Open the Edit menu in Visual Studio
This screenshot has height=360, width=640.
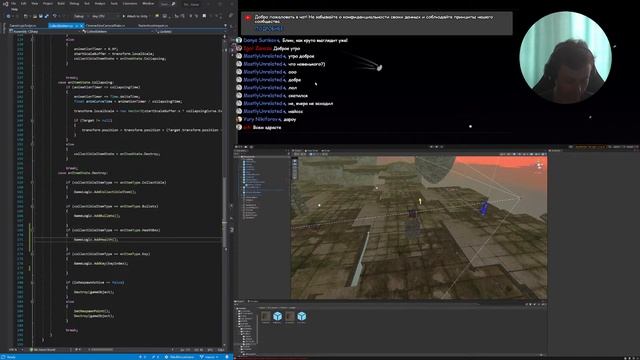pyautogui.click(x=24, y=3)
